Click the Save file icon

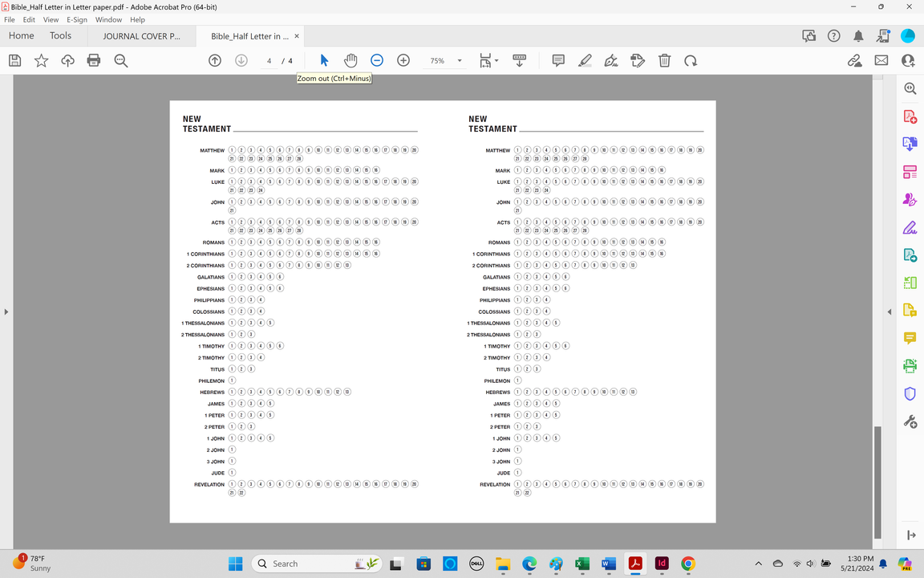(x=14, y=60)
